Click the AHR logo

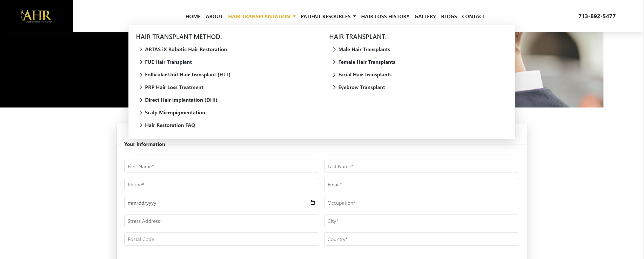[x=36, y=16]
